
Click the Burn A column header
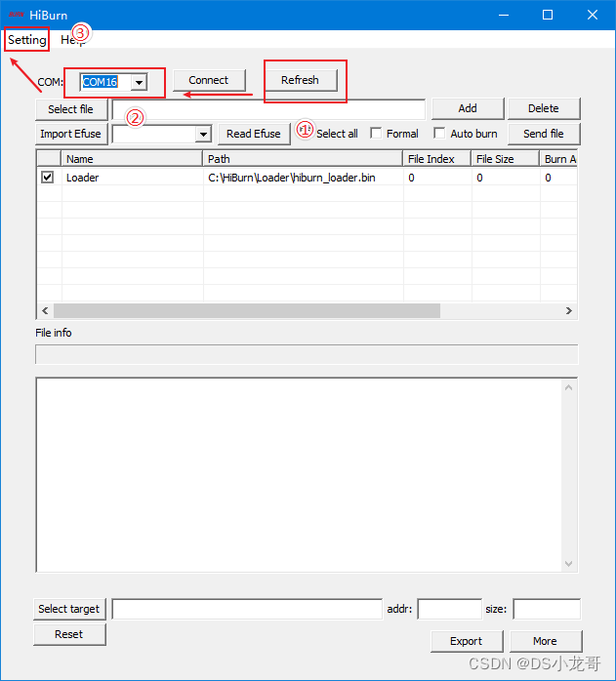tap(558, 159)
